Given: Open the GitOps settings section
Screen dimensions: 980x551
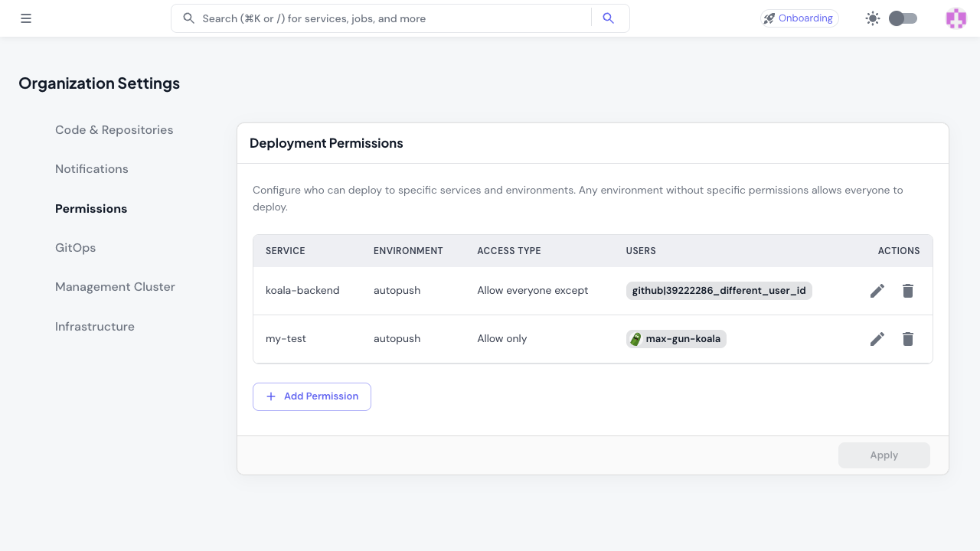Looking at the screenshot, I should [75, 247].
